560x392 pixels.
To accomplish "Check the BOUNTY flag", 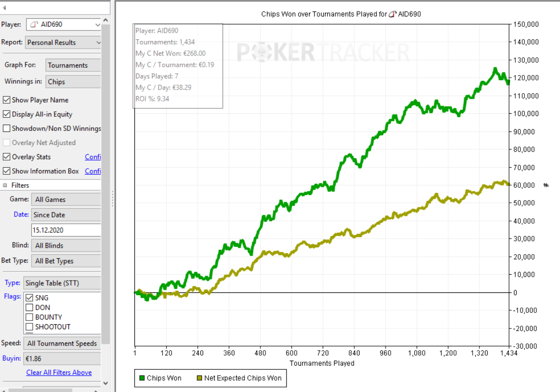I will pos(30,317).
